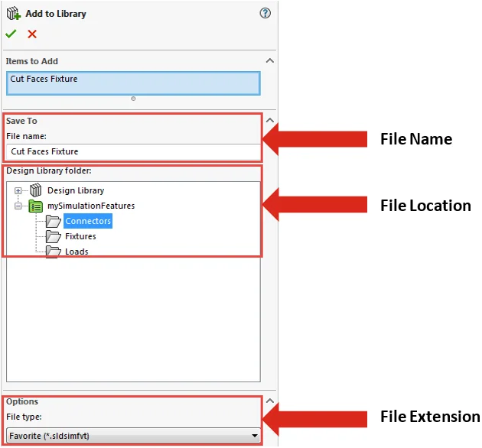
Task: Collapse the Options section
Action: (269, 402)
